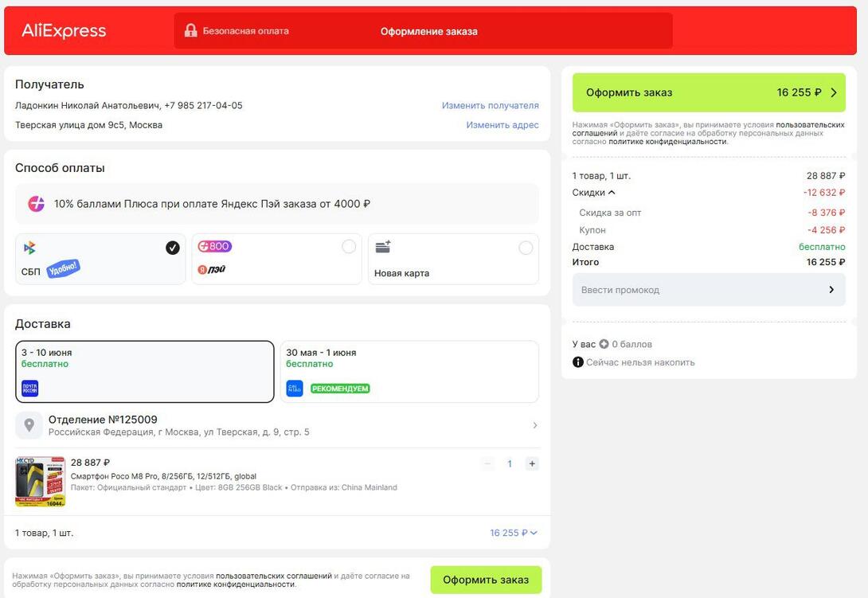The width and height of the screenshot is (868, 598).
Task: Click the Yandex Plus icon in promo banner
Action: pos(36,204)
